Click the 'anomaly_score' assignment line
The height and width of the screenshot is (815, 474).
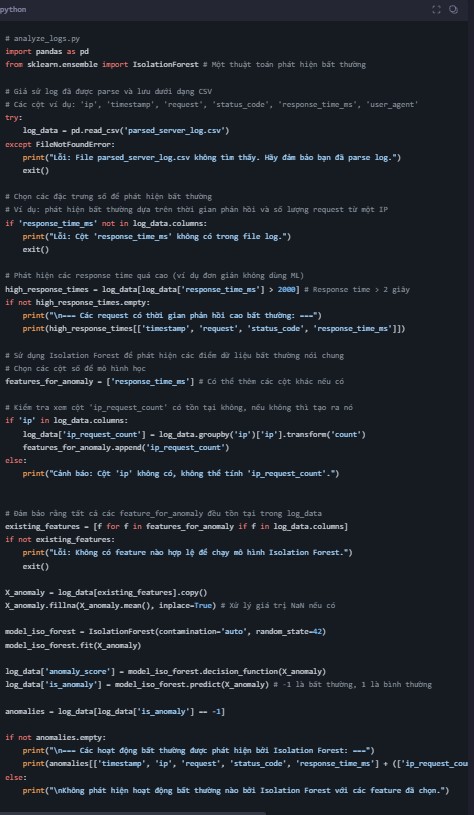click(165, 671)
